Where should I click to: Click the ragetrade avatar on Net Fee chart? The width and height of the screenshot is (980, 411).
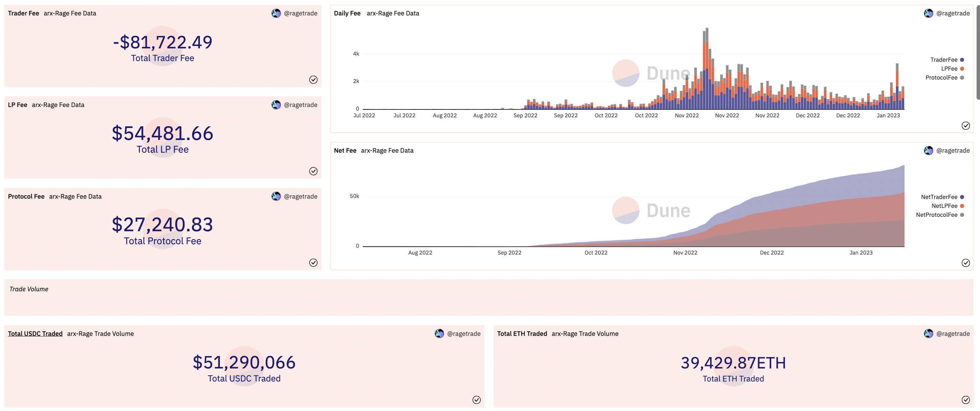pyautogui.click(x=929, y=151)
